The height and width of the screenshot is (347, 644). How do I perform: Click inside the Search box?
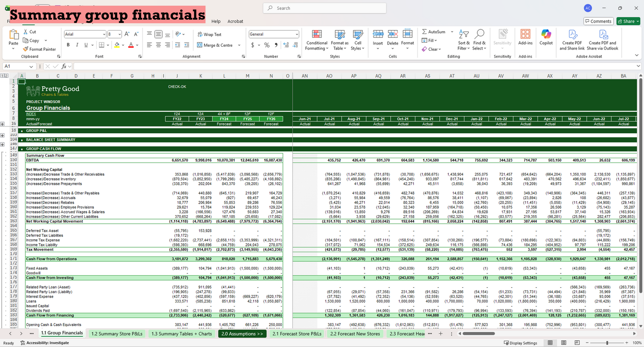[x=325, y=8]
